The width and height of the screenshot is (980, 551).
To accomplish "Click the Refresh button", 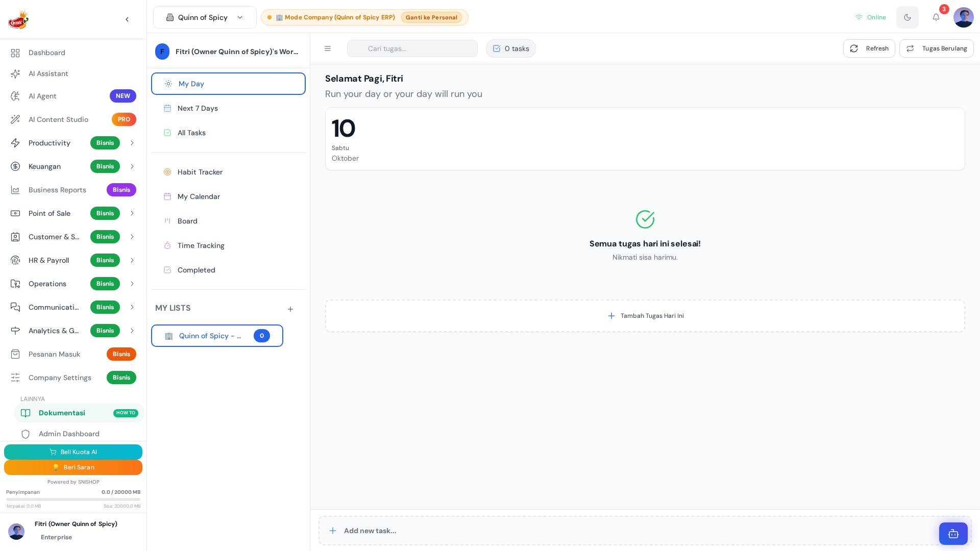I will (869, 48).
